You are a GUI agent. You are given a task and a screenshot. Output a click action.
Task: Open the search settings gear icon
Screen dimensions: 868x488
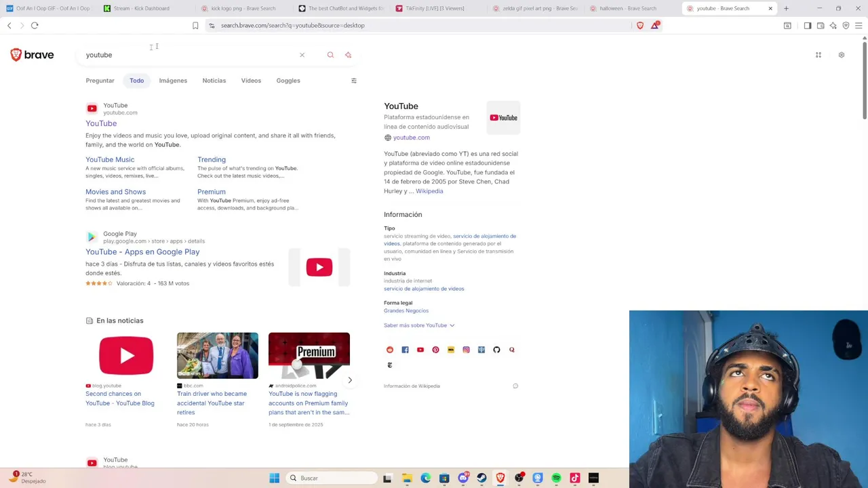pos(842,55)
